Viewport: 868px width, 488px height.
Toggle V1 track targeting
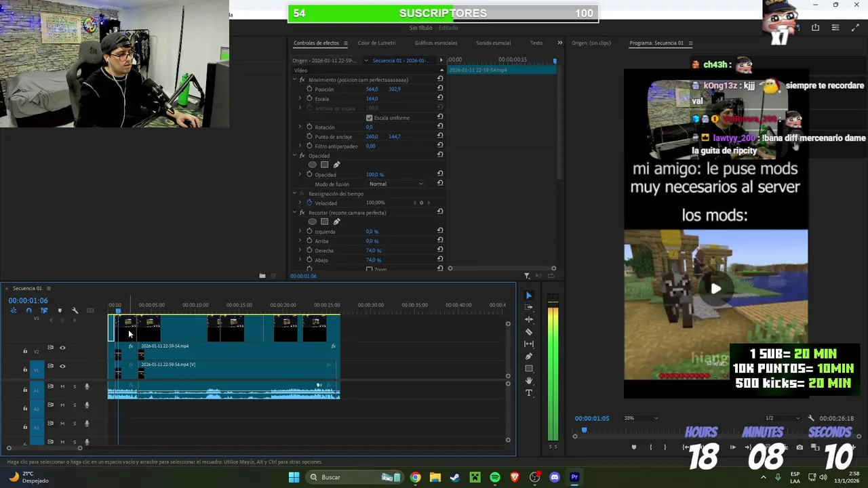coord(37,369)
